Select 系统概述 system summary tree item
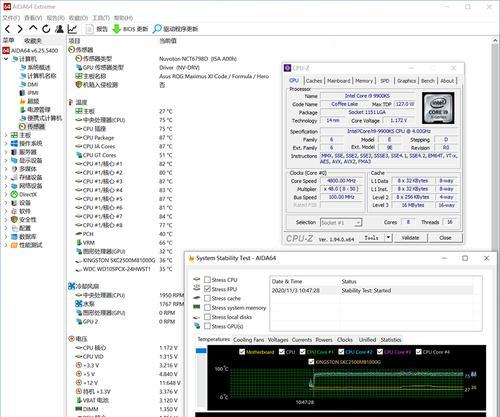The width and height of the screenshot is (500, 417). click(35, 67)
